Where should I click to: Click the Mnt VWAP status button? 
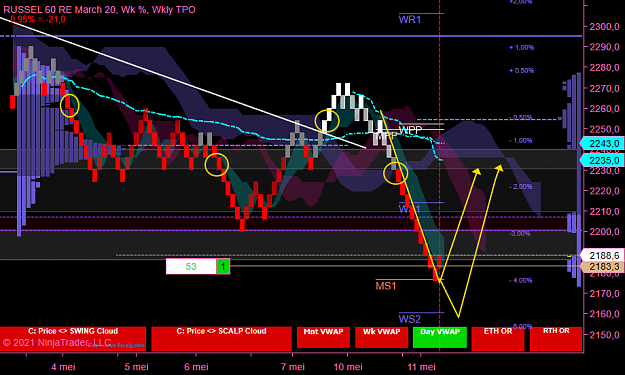(x=323, y=337)
